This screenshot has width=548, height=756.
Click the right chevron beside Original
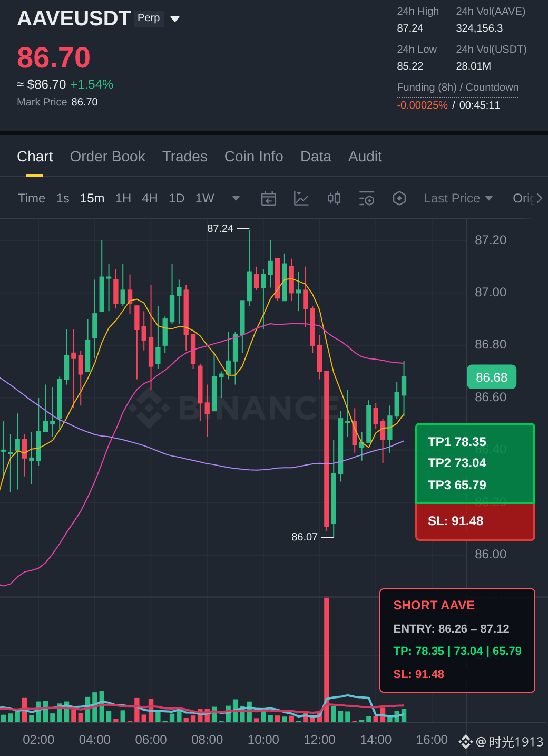click(x=540, y=198)
